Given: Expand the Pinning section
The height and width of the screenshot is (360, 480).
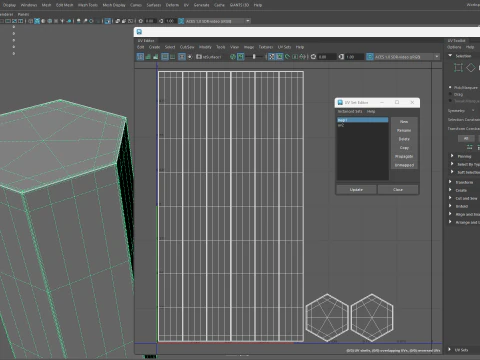Looking at the screenshot, I should click(x=452, y=156).
